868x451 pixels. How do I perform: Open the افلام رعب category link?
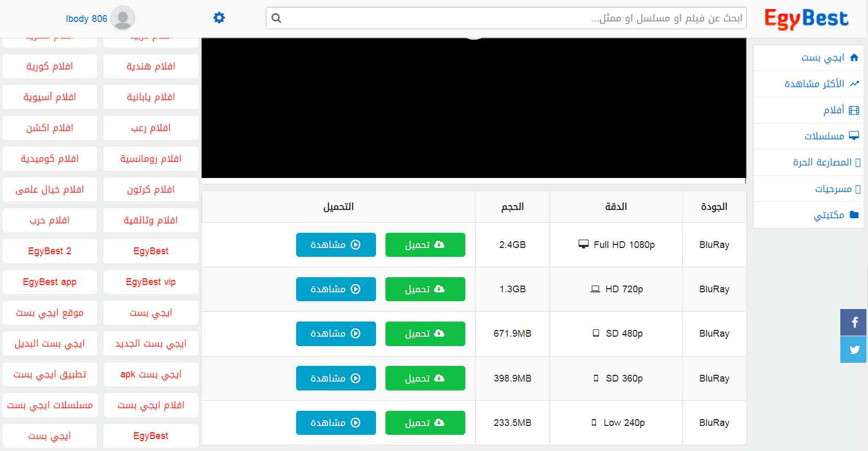pyautogui.click(x=151, y=128)
